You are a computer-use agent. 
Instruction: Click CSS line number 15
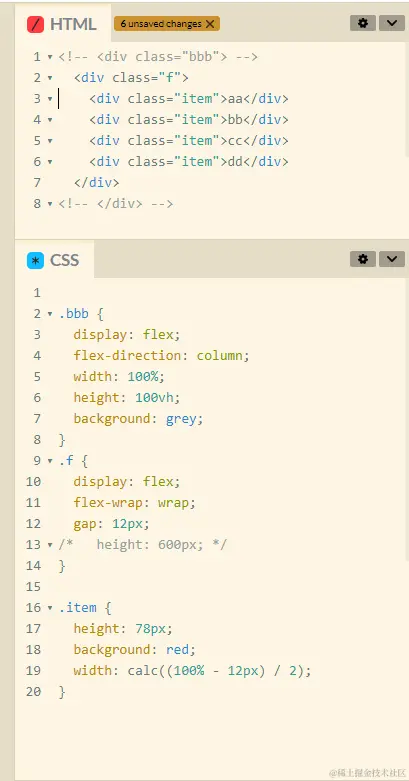[33, 587]
